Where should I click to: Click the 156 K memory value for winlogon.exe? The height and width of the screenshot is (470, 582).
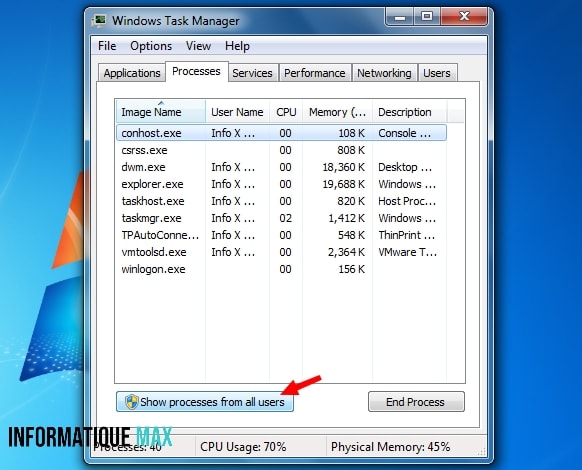352,269
